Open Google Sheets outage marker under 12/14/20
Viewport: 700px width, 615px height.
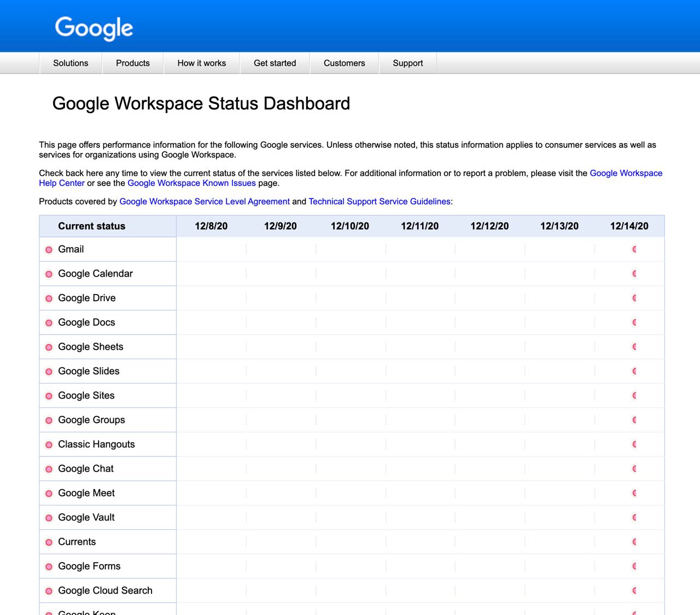634,347
